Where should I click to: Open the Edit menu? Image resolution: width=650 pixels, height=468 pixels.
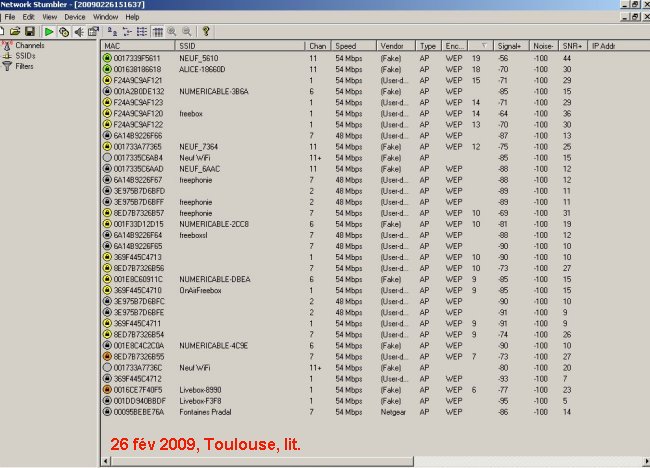(28, 17)
